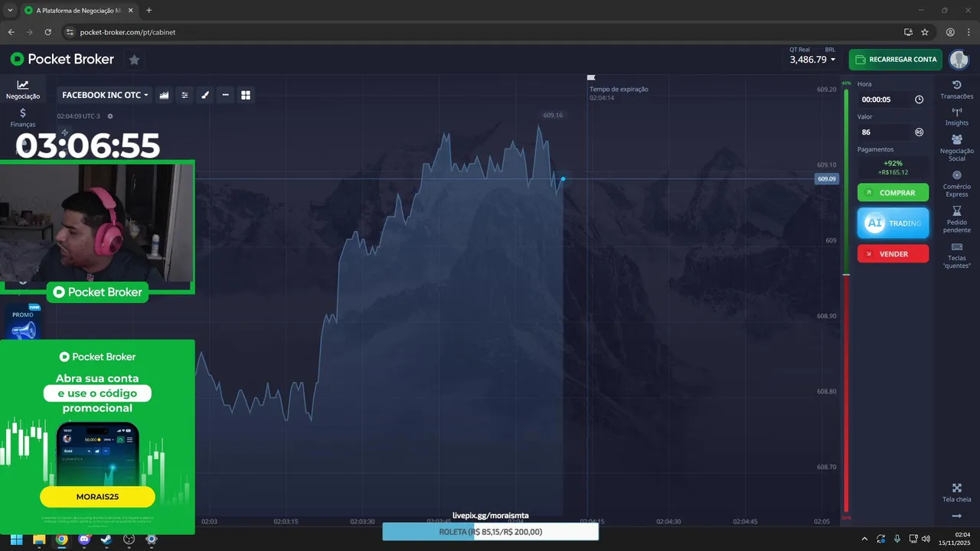Open Chrome three-dot menu
The image size is (980, 551).
[969, 32]
